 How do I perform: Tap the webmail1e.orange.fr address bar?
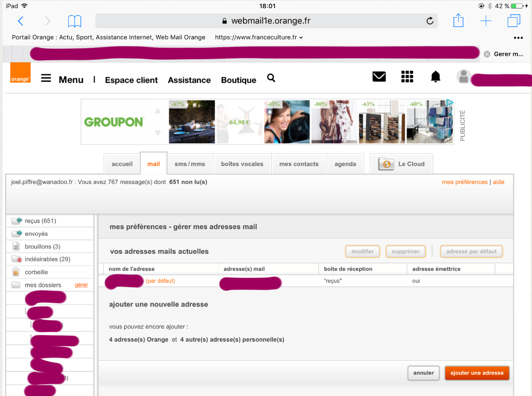pos(266,21)
